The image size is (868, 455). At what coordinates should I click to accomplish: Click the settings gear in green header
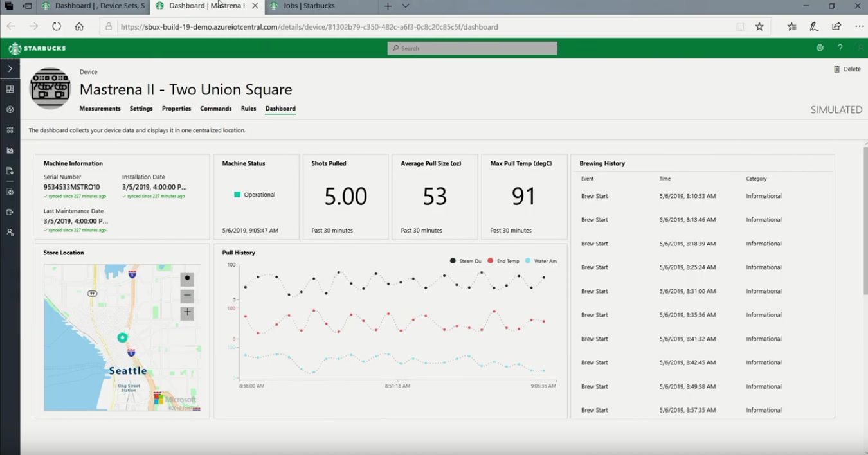(x=820, y=48)
